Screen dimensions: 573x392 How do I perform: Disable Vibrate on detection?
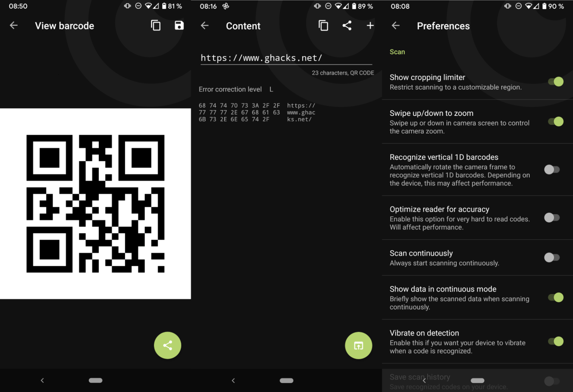tap(555, 341)
